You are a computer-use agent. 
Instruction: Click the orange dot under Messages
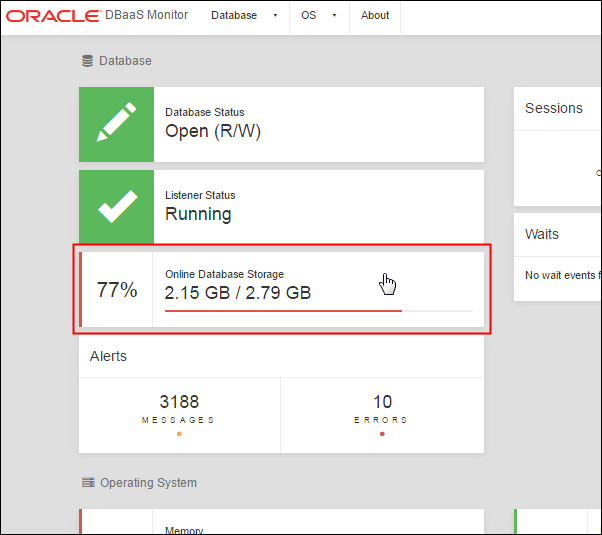[179, 434]
